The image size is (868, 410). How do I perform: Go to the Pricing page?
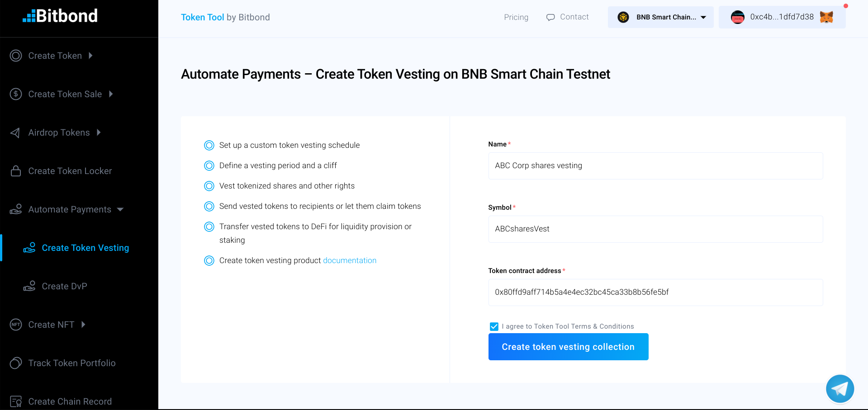(516, 17)
